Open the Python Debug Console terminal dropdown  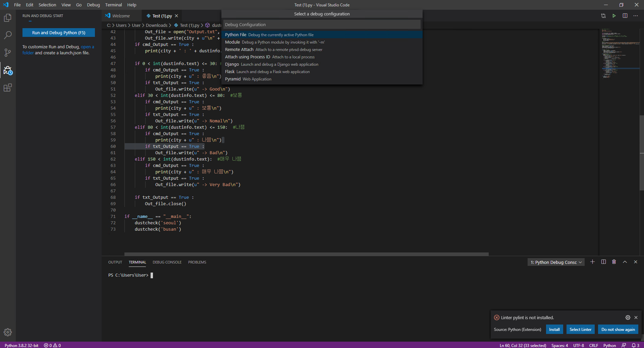tap(556, 262)
